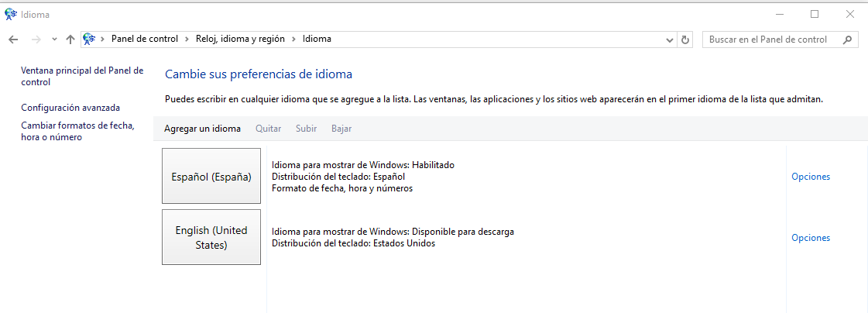Image resolution: width=868 pixels, height=313 pixels.
Task: Expand the address bar history dropdown
Action: pyautogui.click(x=670, y=40)
